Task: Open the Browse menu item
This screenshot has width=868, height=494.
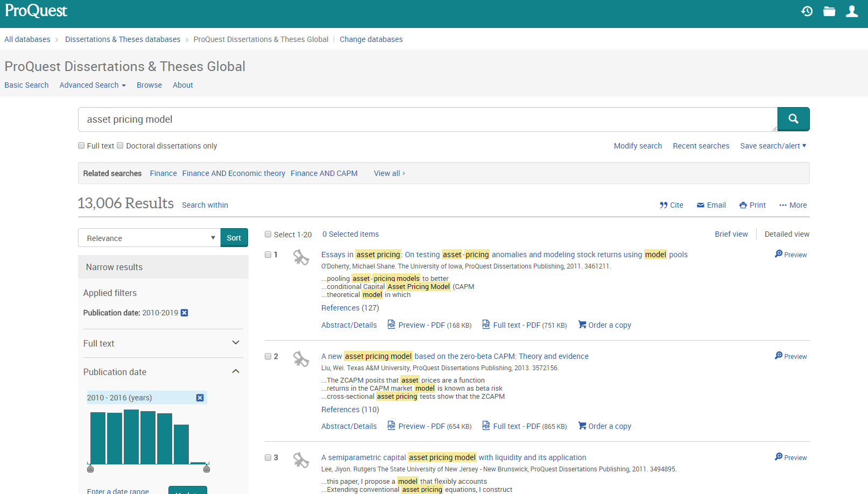Action: pos(149,85)
